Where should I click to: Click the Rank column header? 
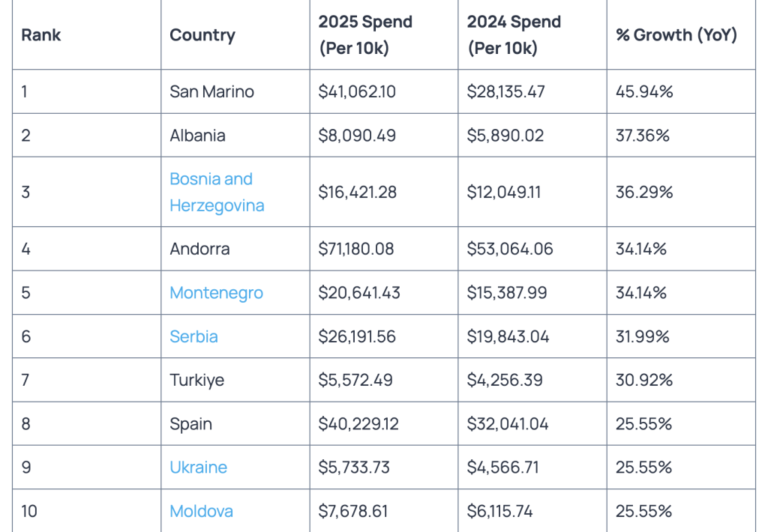(41, 35)
